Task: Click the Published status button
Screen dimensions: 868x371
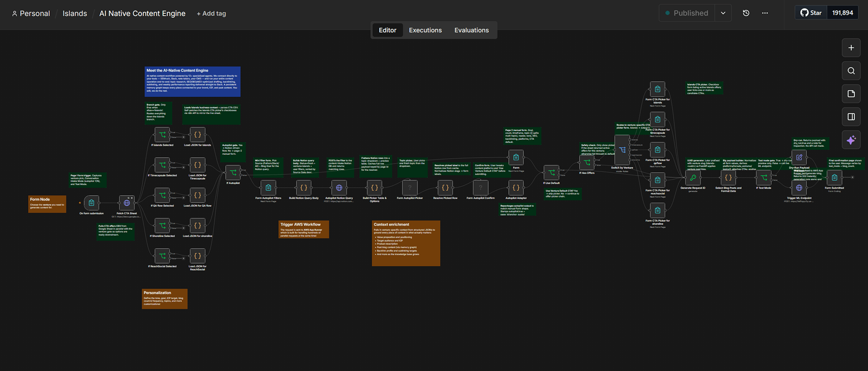Action: (x=687, y=13)
